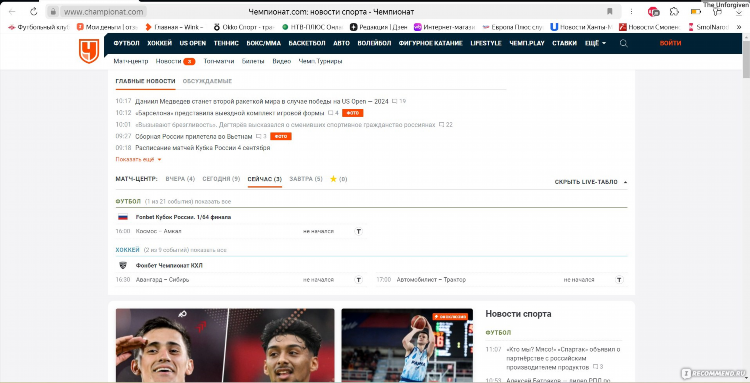Select the СЕГОДНЯ (9) match tab

click(221, 179)
